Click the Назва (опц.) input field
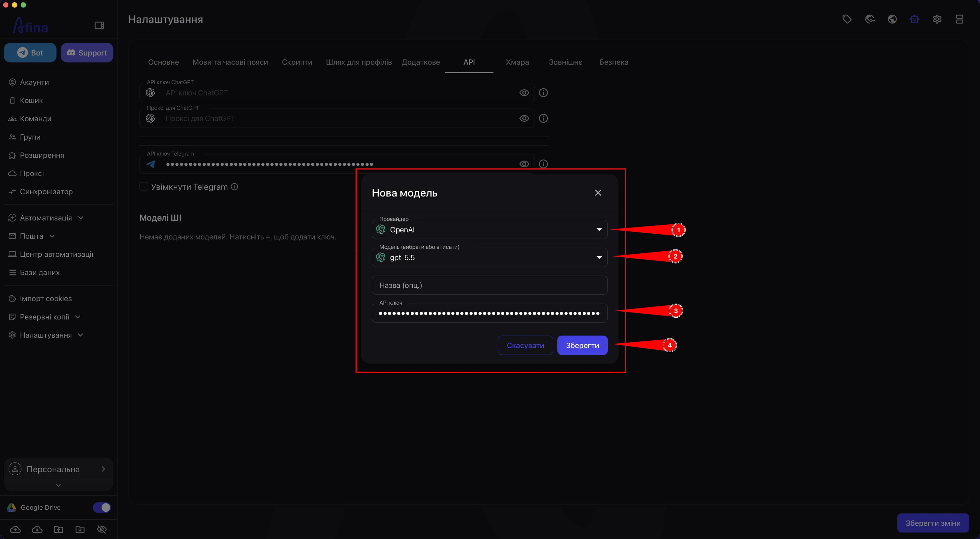The width and height of the screenshot is (980, 539). coord(490,285)
